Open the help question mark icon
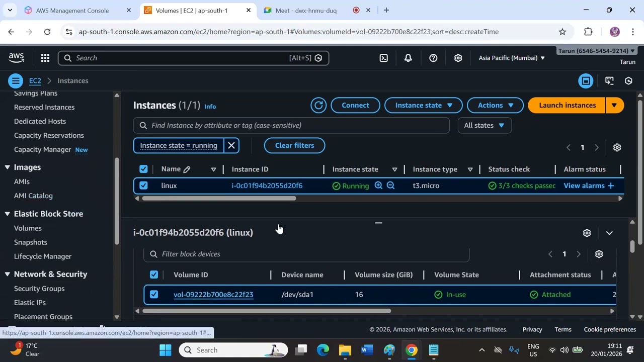The image size is (644, 362). coord(433,58)
